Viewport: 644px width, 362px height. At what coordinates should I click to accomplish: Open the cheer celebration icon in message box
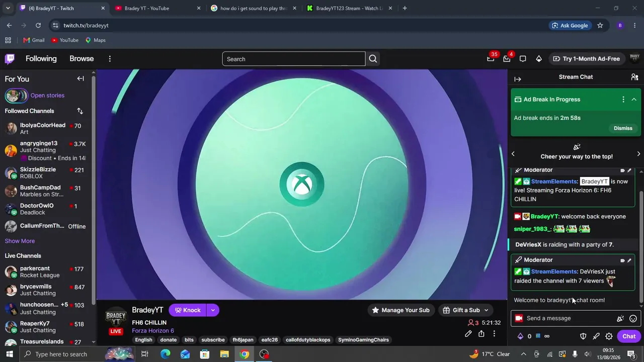click(620, 318)
